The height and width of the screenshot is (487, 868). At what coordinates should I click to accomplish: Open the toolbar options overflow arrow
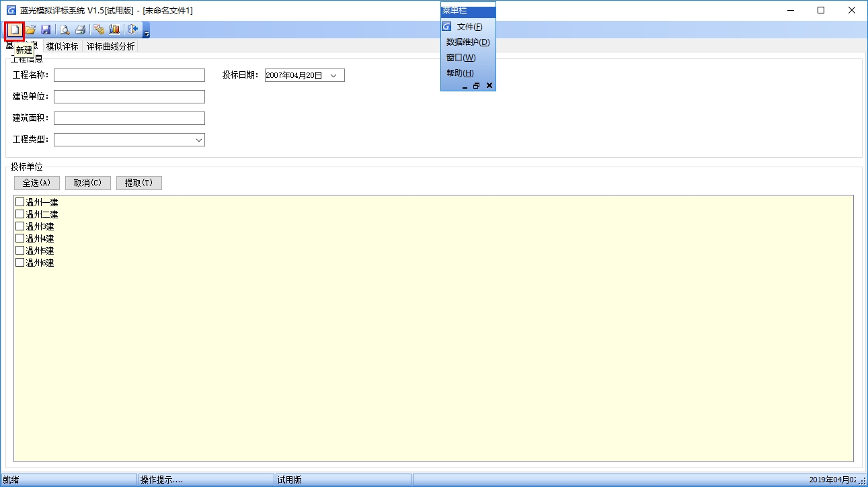(x=147, y=31)
